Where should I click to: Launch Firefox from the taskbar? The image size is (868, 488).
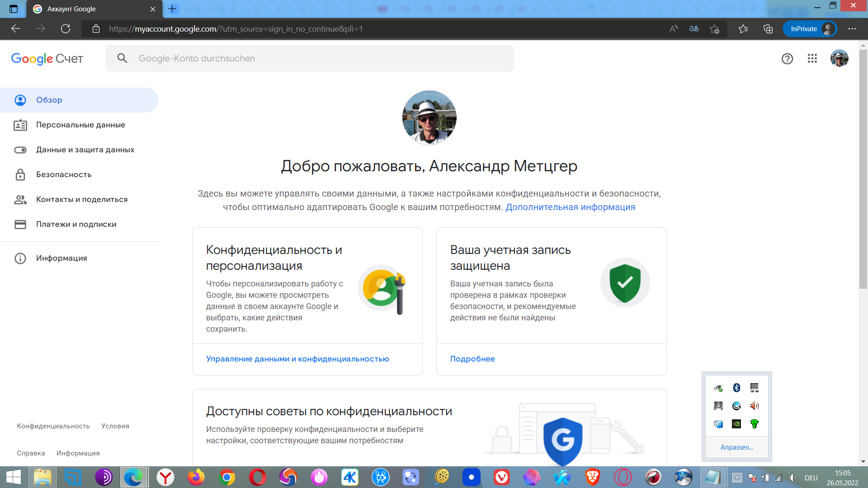(196, 477)
